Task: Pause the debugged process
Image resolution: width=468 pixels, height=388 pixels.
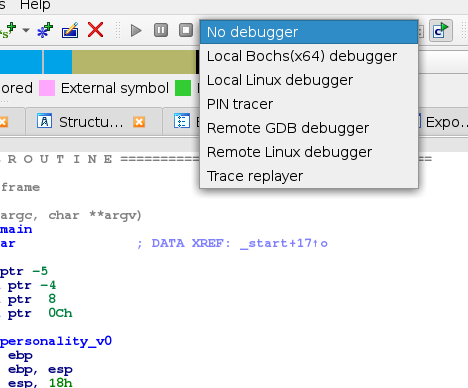Action: point(161,30)
